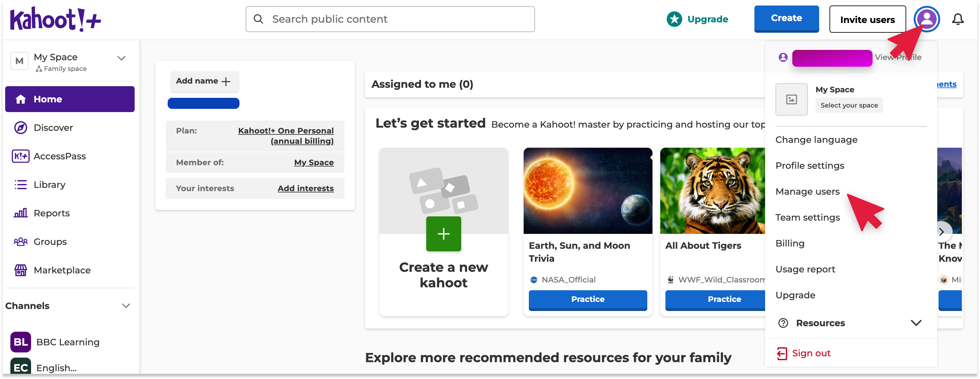Click the WWF_Wild_Classroom creator name
This screenshot has height=379, width=980.
pyautogui.click(x=721, y=280)
